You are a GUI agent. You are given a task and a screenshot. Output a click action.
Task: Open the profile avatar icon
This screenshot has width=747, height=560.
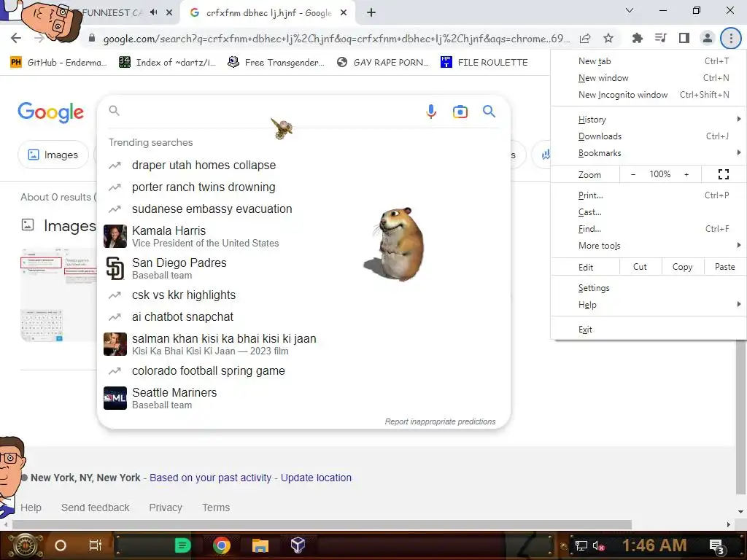pos(708,38)
